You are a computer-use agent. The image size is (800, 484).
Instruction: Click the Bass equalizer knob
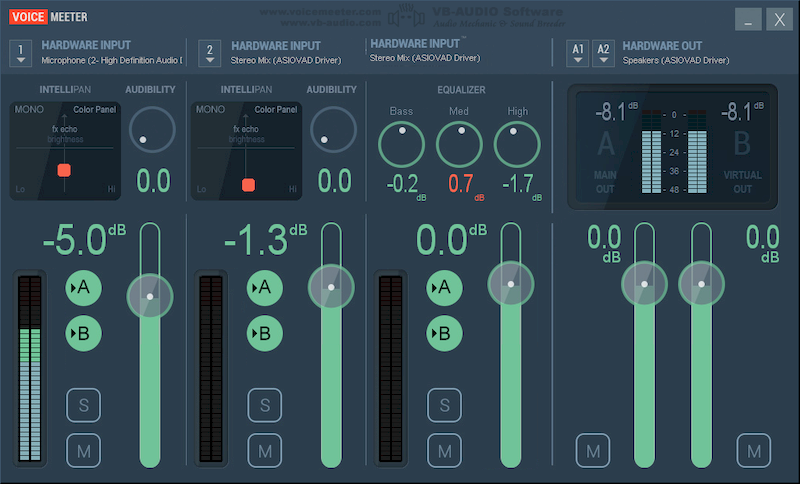(x=402, y=145)
